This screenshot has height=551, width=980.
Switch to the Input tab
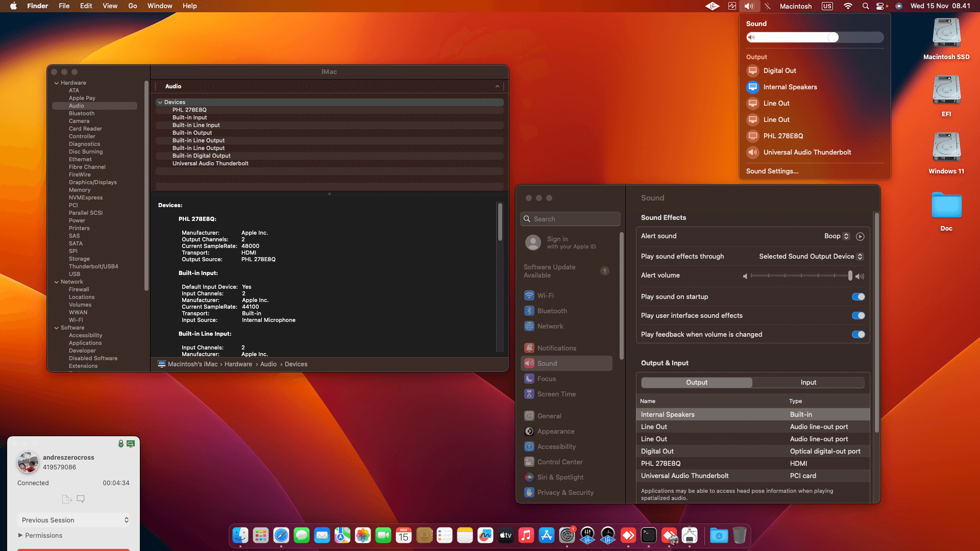click(x=808, y=383)
